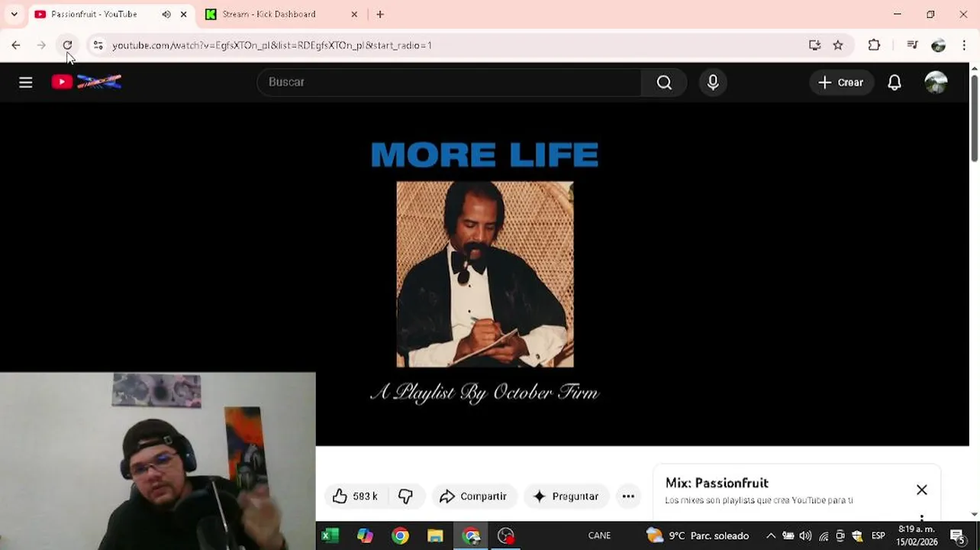
Task: Open the volume speaker tray icon
Action: pos(805,536)
